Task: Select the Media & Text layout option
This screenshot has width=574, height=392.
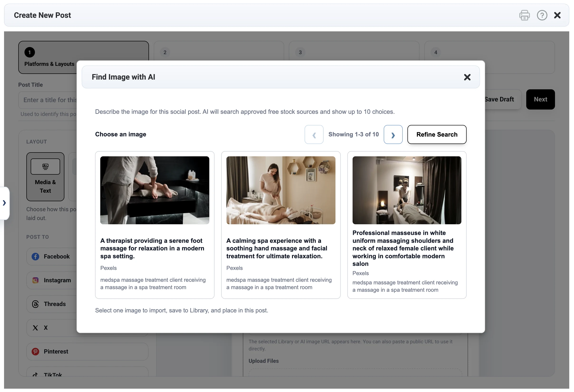Action: point(45,177)
